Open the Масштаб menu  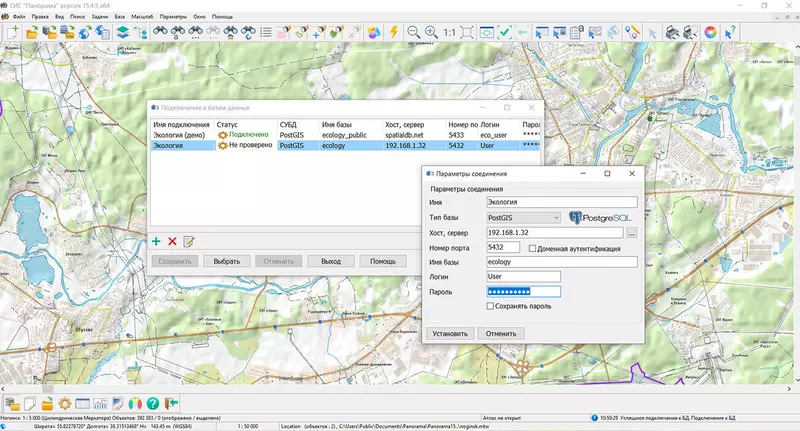[143, 17]
